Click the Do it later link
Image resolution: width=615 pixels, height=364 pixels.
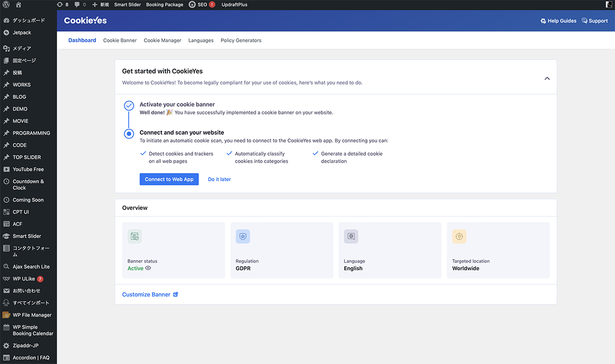pos(219,179)
